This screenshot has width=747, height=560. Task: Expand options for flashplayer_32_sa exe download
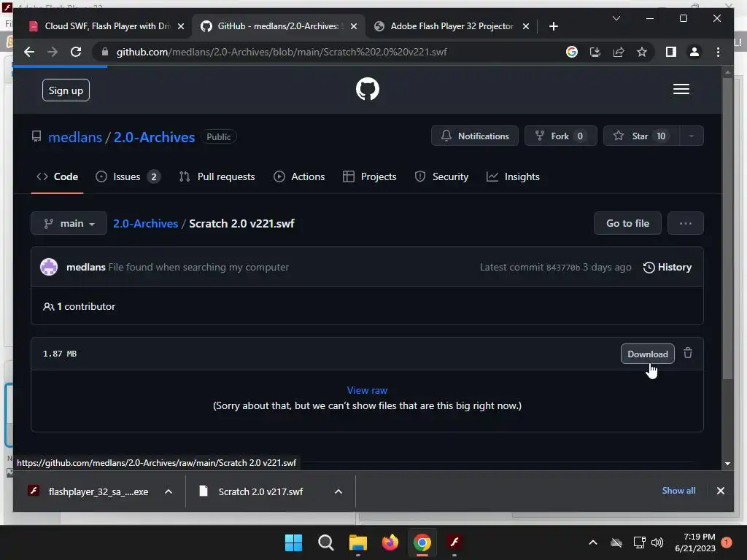[169, 491]
